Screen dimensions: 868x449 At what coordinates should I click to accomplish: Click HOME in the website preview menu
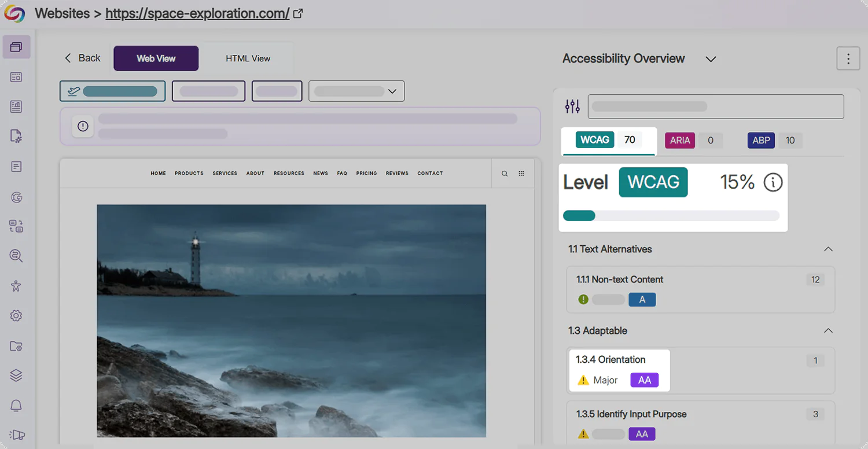(x=159, y=174)
